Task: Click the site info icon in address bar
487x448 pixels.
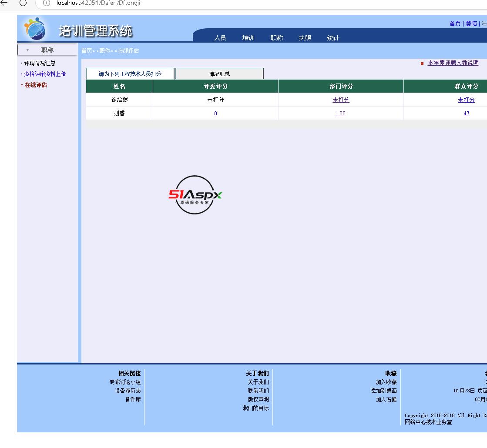Action: click(47, 3)
